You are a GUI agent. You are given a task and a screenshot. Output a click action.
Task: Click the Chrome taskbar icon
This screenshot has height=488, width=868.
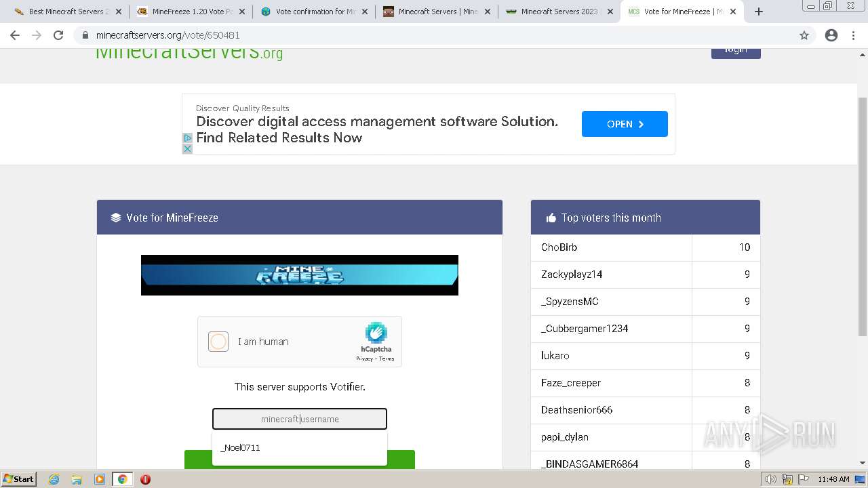pyautogui.click(x=122, y=479)
